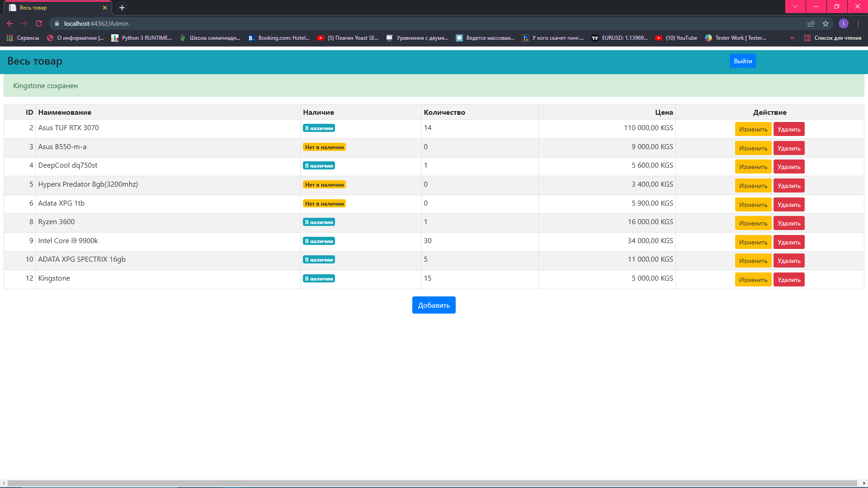Delete the Hyperx Predator 8gb row
The width and height of the screenshot is (868, 488).
pos(789,186)
